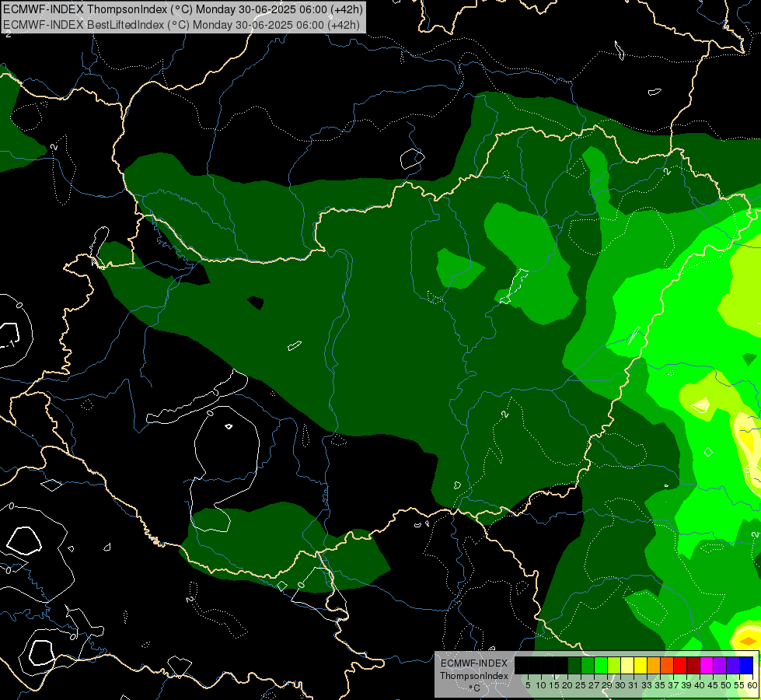Pick the bright green 27–29 legend swatch

point(601,665)
